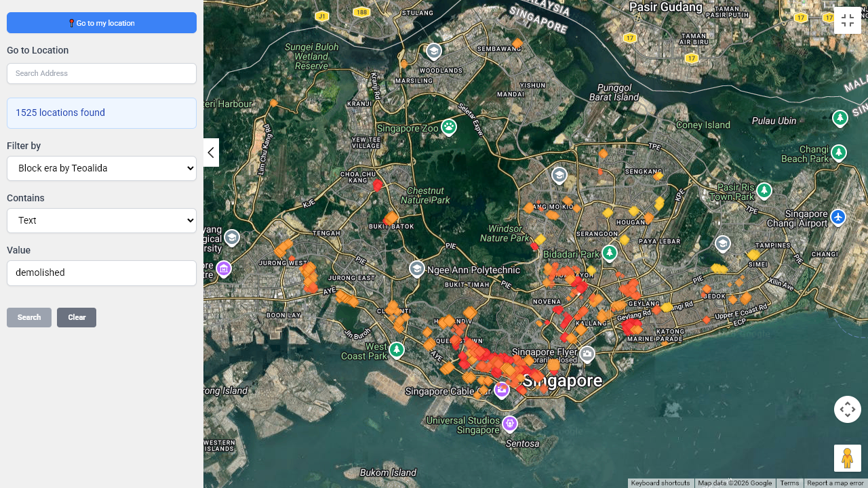
Task: Collapse the side panel with arrow
Action: (x=211, y=152)
